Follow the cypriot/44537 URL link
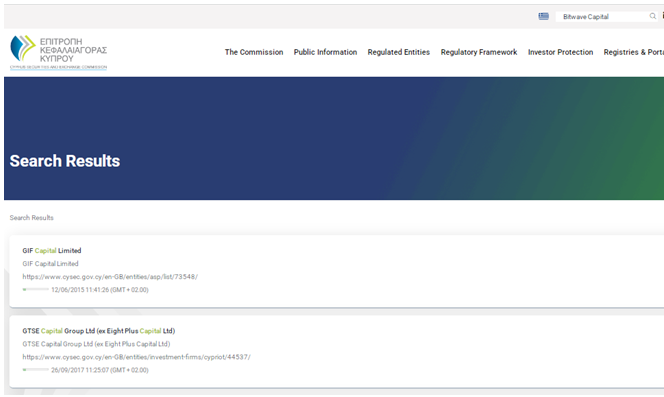Image resolution: width=664 pixels, height=397 pixels. (136, 357)
